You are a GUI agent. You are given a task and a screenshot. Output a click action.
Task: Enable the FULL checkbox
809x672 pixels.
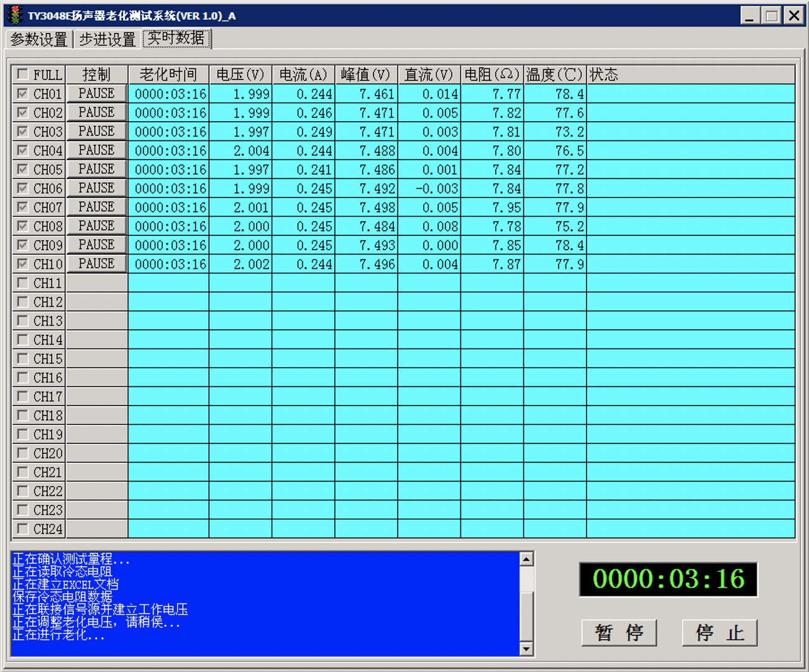[23, 75]
